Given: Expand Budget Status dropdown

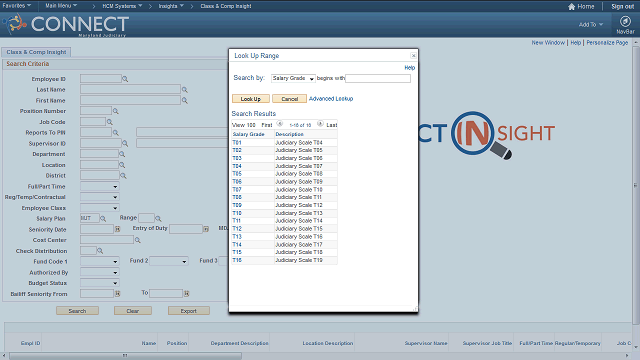Looking at the screenshot, I should point(100,283).
